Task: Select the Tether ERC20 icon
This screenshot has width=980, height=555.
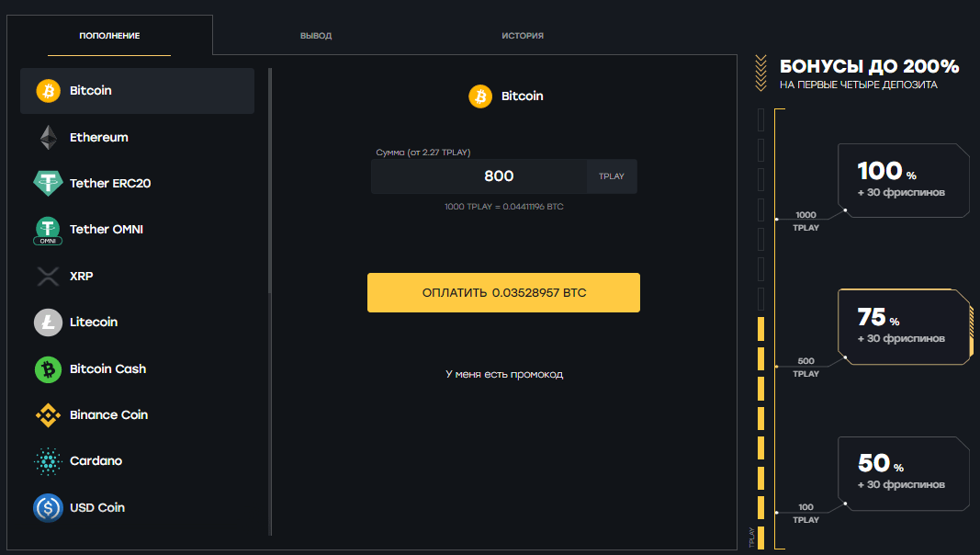Action: (x=48, y=184)
